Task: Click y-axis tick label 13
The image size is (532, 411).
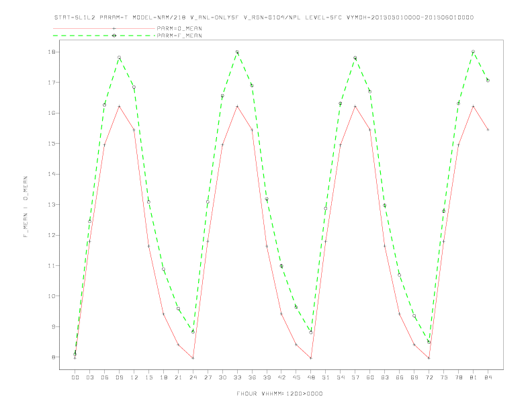Action: 52,204
